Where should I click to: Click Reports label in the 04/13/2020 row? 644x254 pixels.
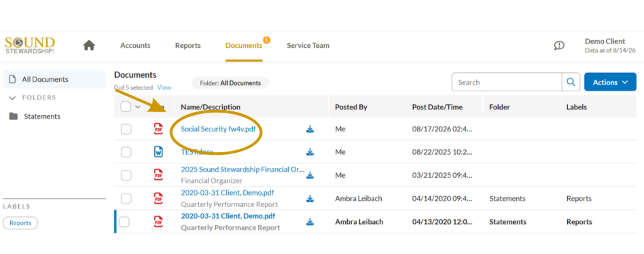click(579, 222)
